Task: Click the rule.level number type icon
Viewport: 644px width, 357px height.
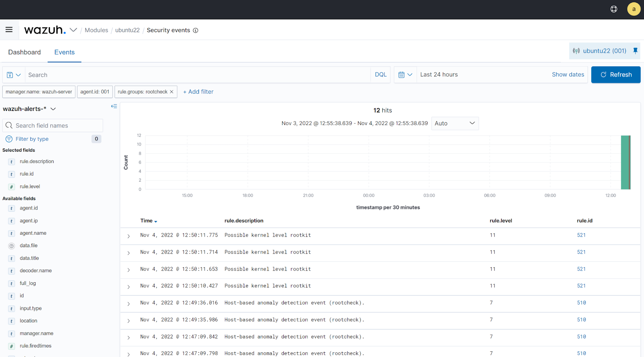Action: 12,187
